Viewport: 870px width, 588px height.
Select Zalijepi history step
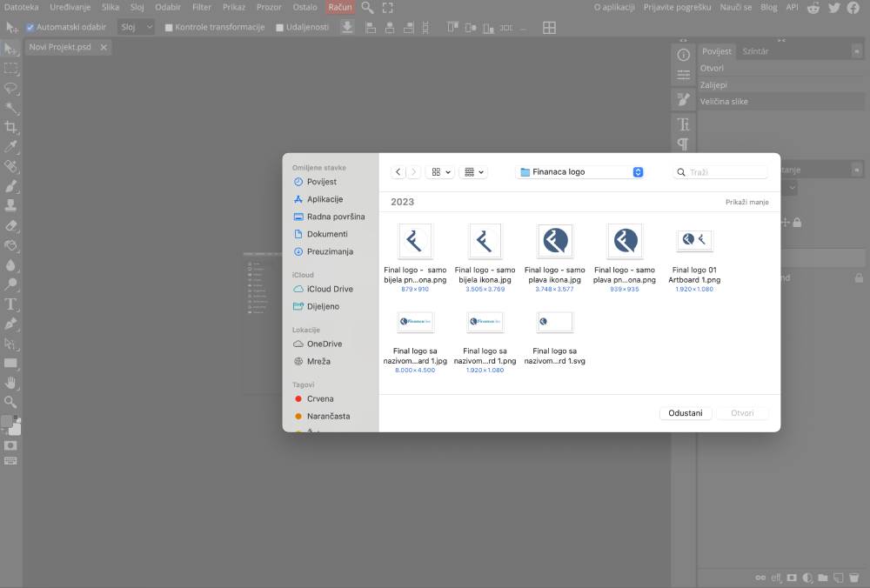(x=780, y=85)
